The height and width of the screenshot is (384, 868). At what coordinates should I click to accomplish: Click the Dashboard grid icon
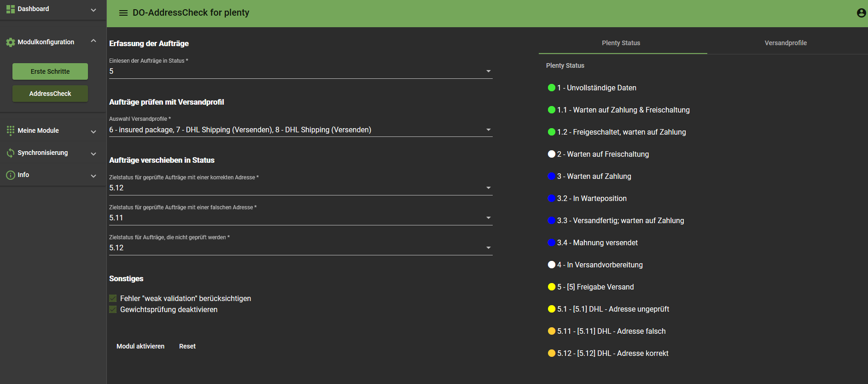point(10,9)
